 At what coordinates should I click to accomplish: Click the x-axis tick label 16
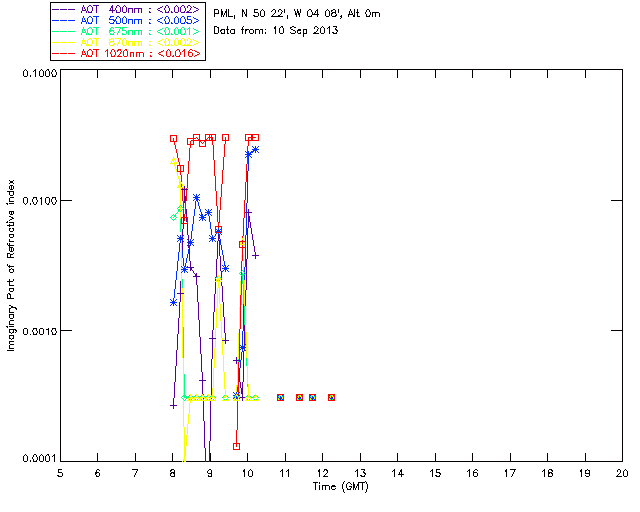point(472,473)
